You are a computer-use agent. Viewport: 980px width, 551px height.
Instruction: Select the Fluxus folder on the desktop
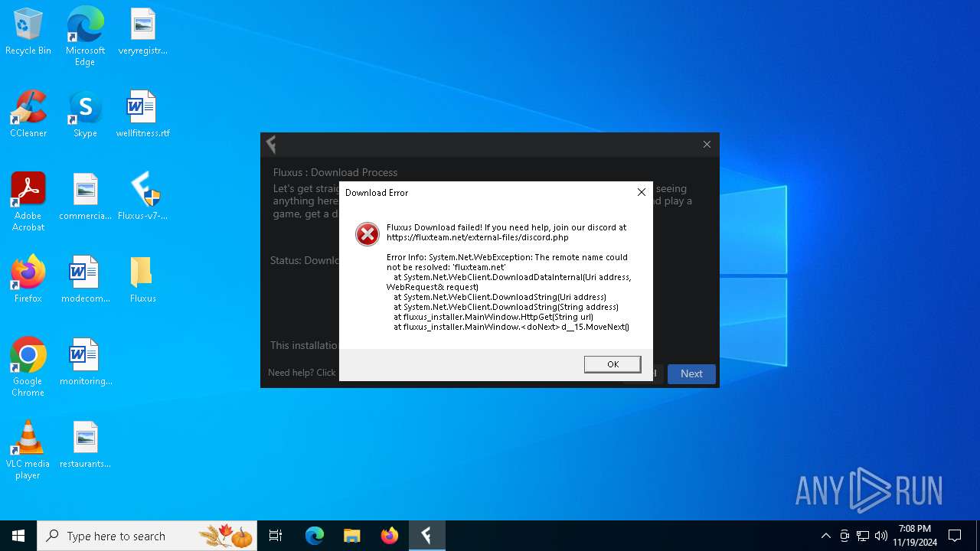pos(142,280)
